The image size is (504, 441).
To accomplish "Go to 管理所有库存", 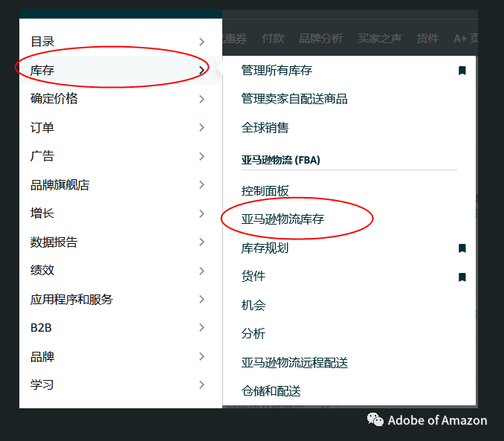I will coord(277,71).
